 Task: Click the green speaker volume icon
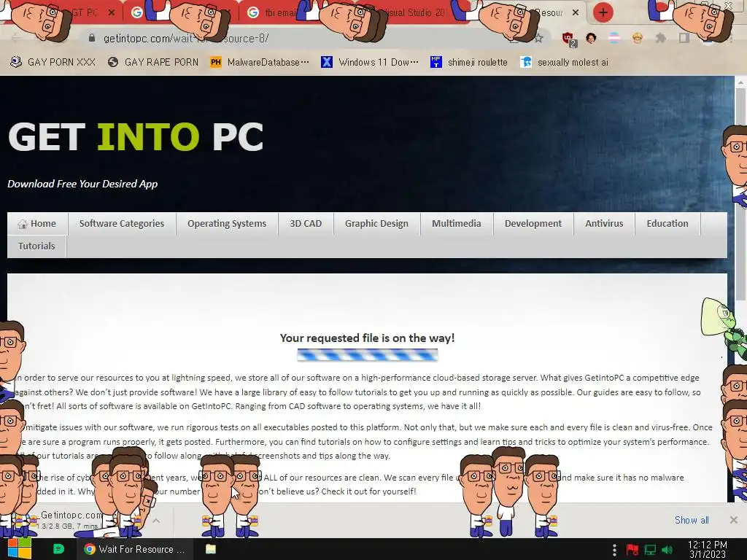pyautogui.click(x=667, y=550)
